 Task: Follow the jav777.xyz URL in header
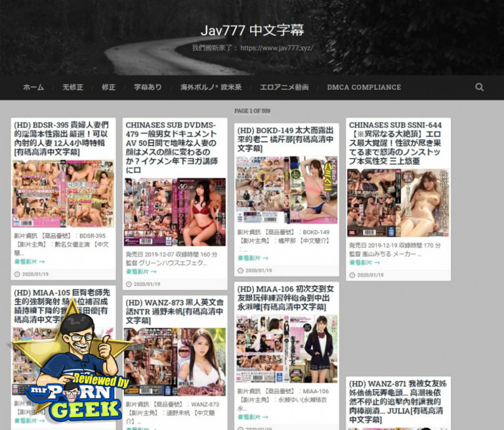pos(276,48)
